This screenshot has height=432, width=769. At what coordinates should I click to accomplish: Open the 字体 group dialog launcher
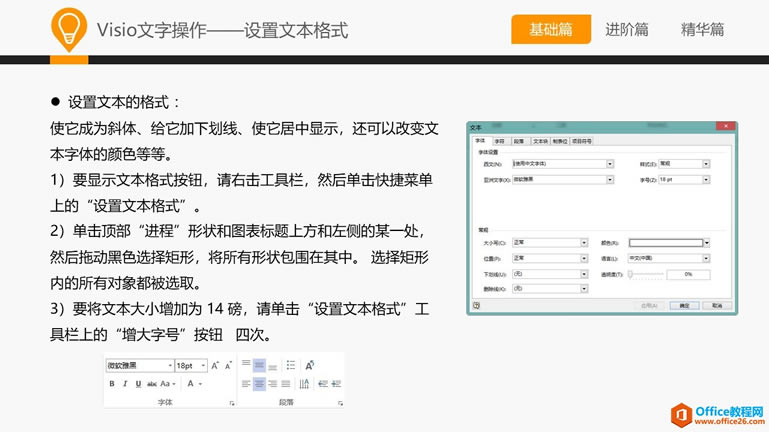[x=232, y=403]
